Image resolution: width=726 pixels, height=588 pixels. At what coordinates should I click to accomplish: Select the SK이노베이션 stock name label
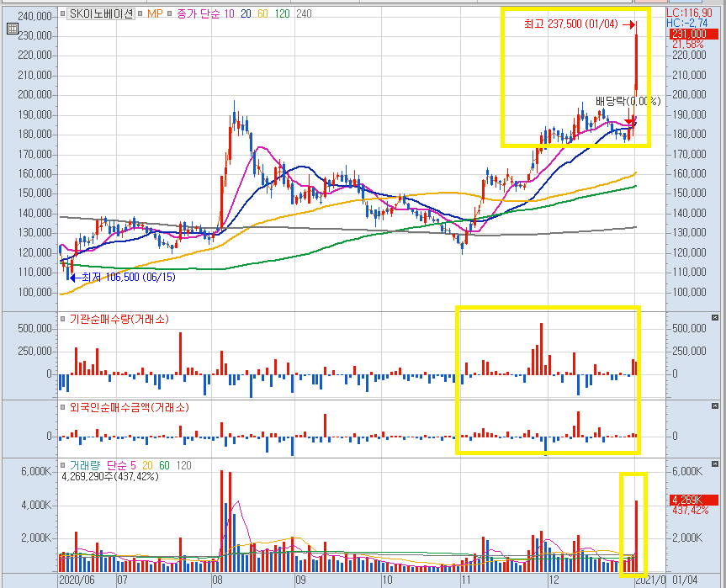(x=102, y=14)
